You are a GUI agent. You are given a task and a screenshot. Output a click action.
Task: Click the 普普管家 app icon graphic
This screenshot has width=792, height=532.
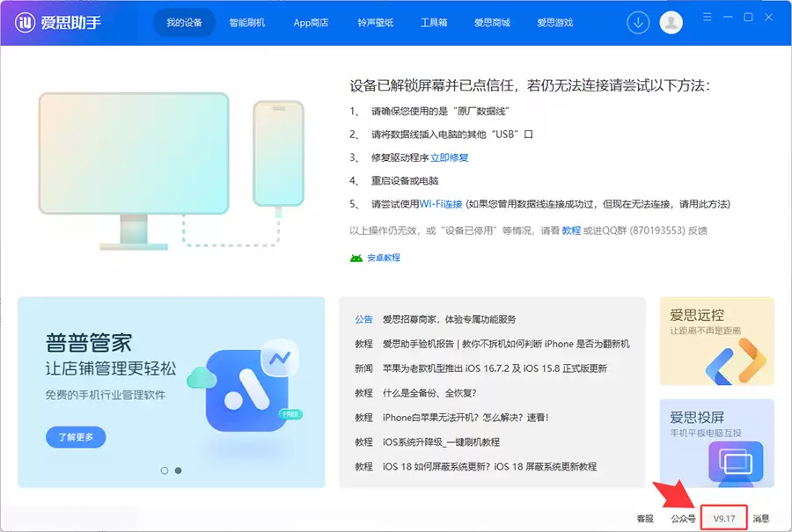247,389
